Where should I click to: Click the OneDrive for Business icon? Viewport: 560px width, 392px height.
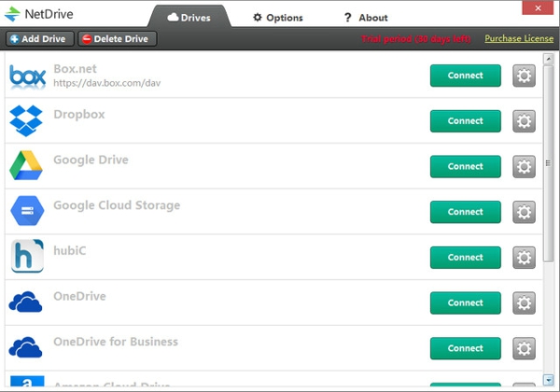tap(27, 347)
